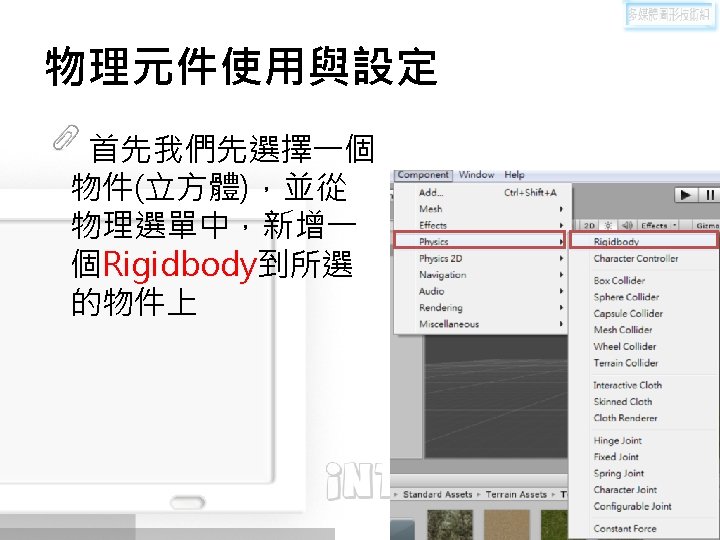720x540 pixels.
Task: Click the Rendering submenu arrow
Action: [561, 308]
